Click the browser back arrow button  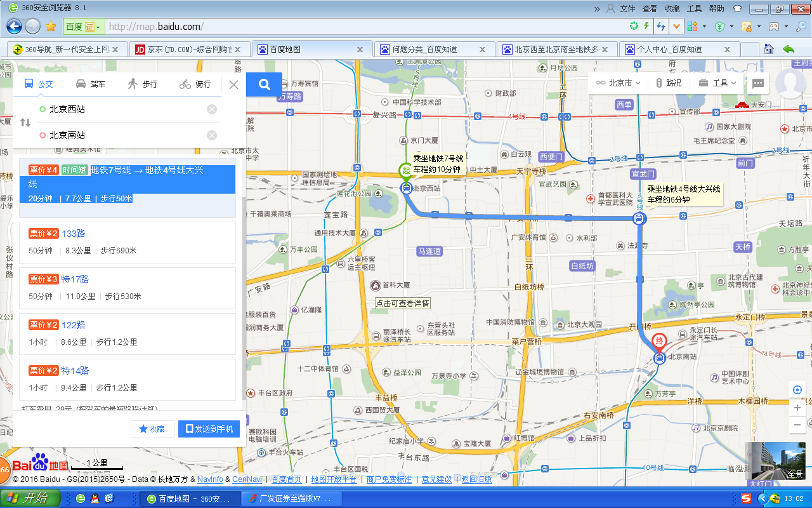coord(14,27)
